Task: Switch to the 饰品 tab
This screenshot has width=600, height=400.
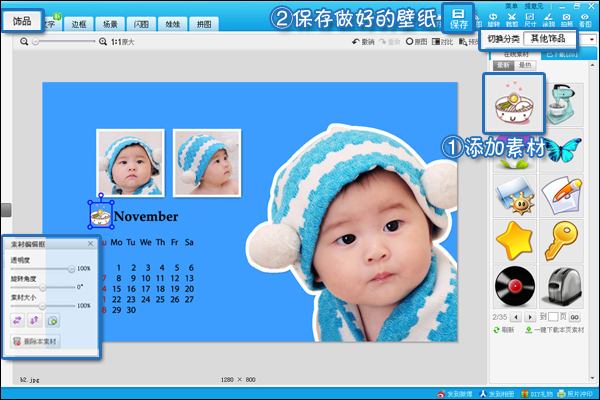Action: (x=22, y=20)
